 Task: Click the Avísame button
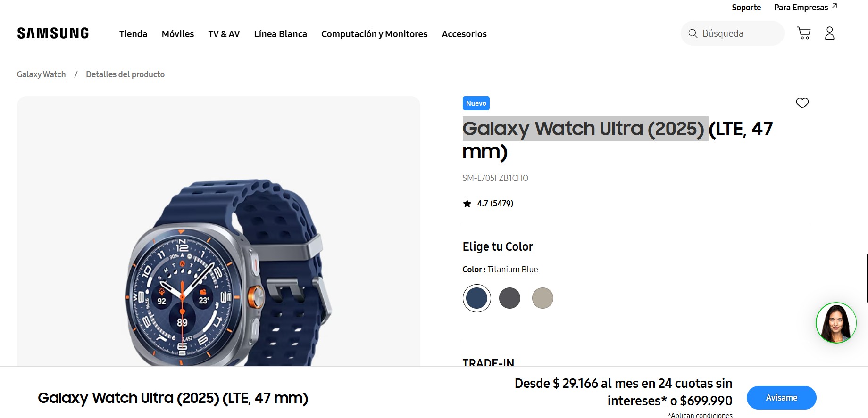click(x=781, y=398)
